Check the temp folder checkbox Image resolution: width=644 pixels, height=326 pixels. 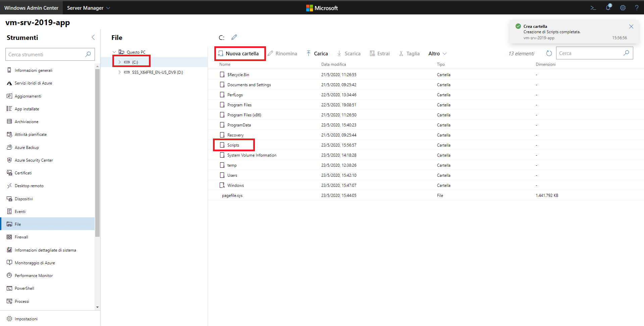pyautogui.click(x=222, y=165)
